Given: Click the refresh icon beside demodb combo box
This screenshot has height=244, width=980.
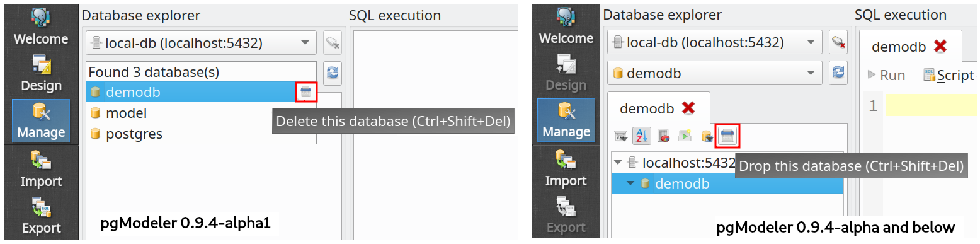Looking at the screenshot, I should (838, 73).
